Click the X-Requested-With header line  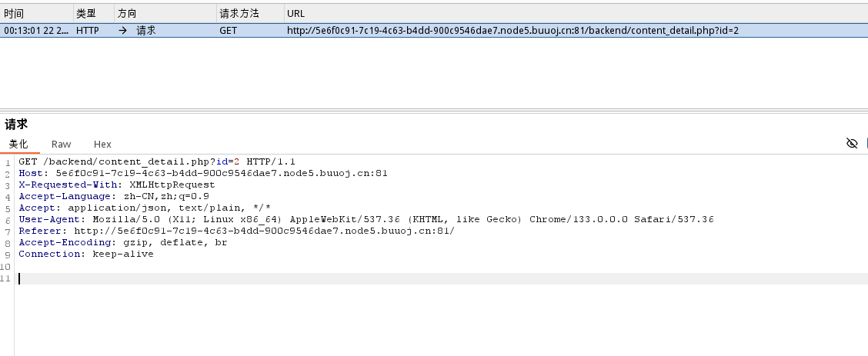point(117,185)
